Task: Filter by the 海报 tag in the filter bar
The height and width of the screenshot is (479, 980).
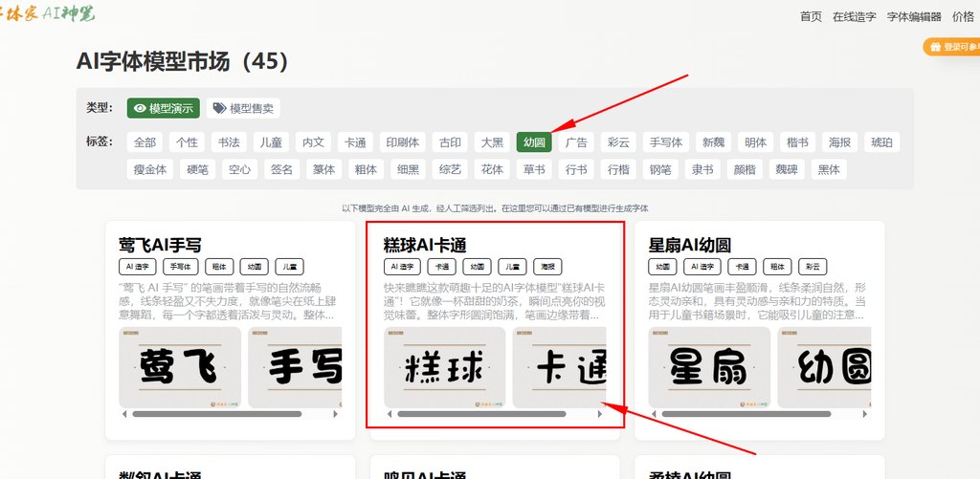Action: [x=840, y=142]
